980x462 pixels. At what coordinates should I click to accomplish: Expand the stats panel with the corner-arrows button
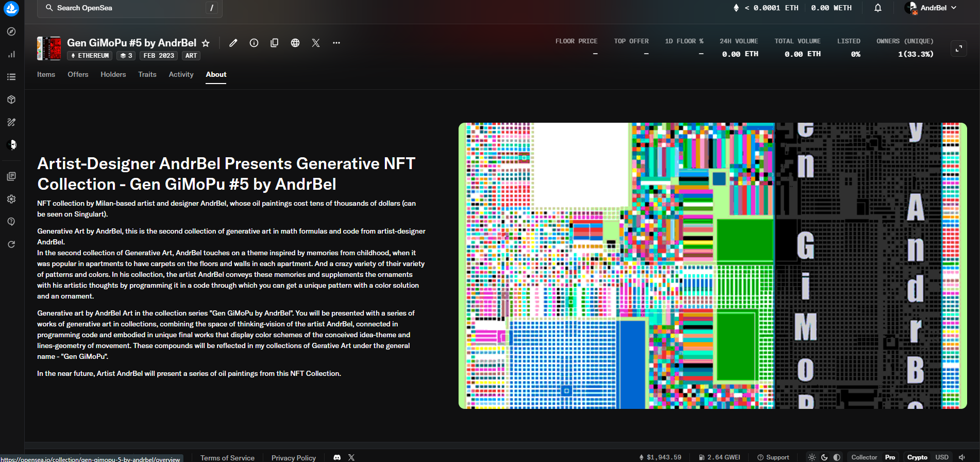(x=959, y=48)
